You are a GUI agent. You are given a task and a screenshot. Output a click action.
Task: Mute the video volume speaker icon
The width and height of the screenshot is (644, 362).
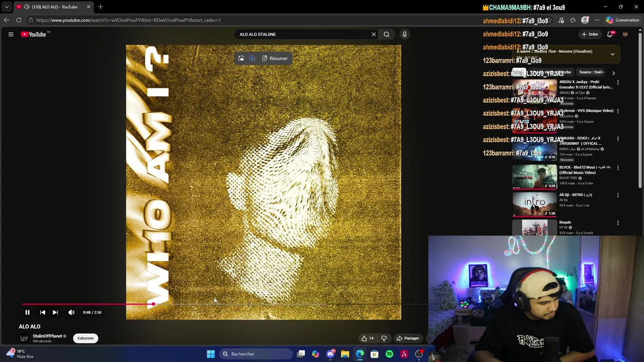pyautogui.click(x=71, y=312)
